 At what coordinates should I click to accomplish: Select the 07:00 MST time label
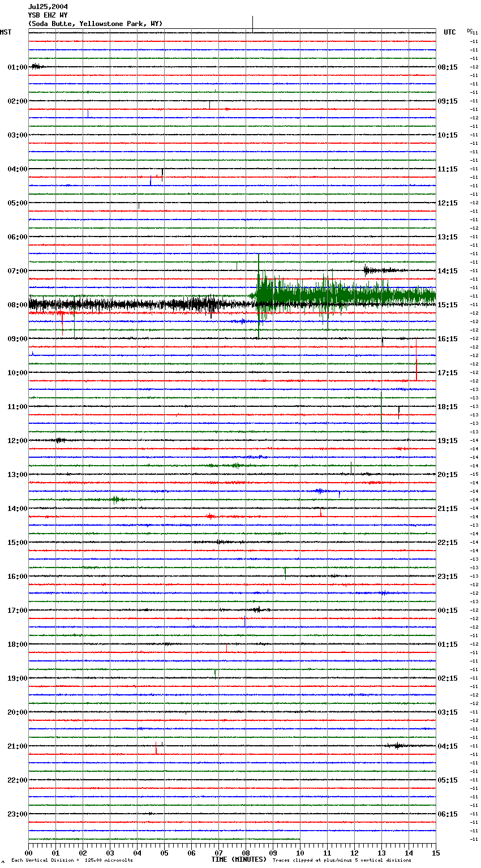tap(18, 271)
